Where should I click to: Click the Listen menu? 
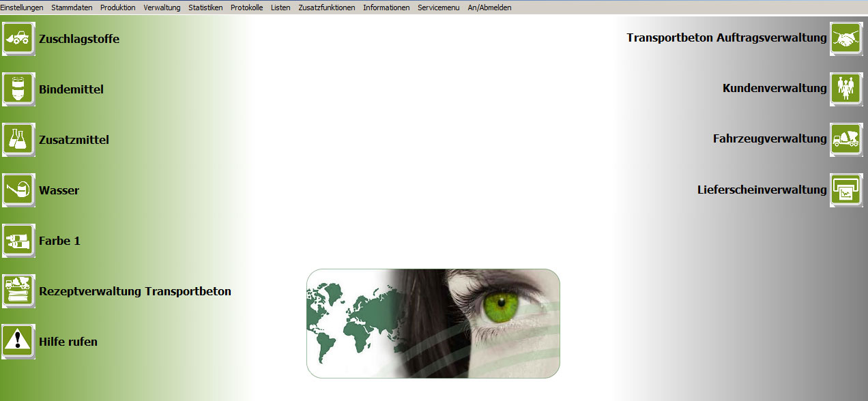pyautogui.click(x=280, y=8)
